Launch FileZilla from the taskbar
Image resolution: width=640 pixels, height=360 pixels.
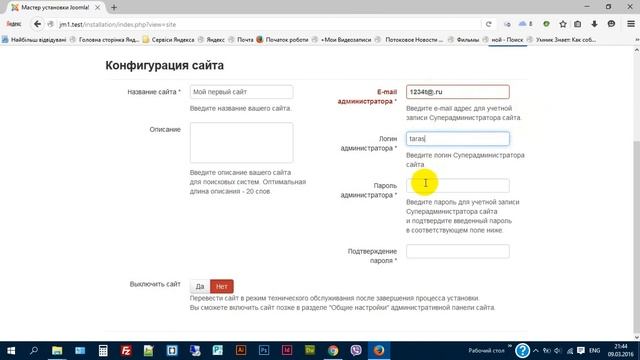coord(126,351)
